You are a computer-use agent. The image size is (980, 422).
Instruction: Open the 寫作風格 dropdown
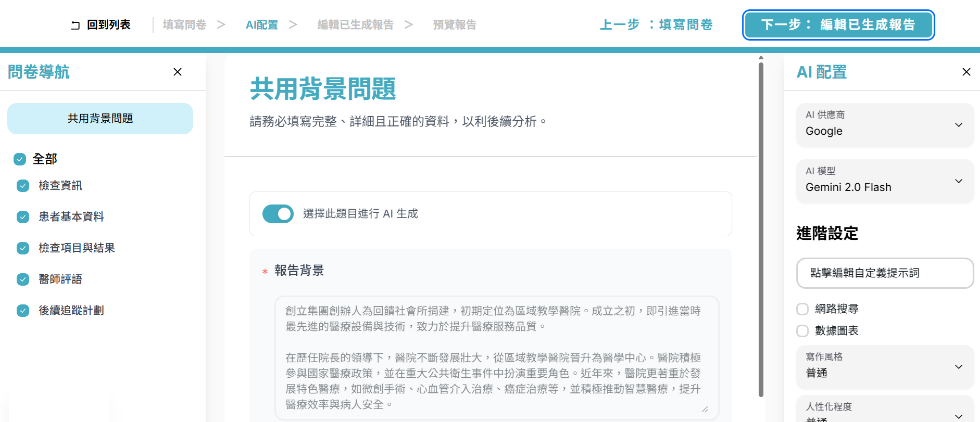pos(885,367)
